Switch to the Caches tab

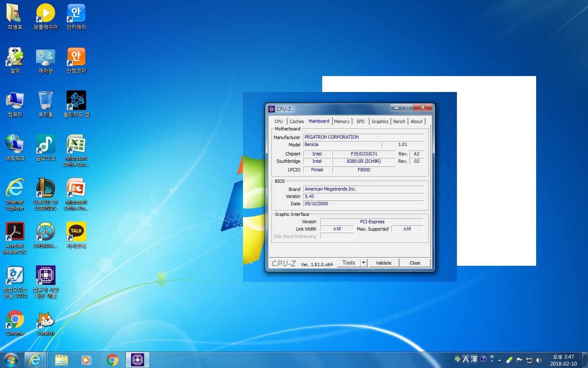click(x=297, y=121)
